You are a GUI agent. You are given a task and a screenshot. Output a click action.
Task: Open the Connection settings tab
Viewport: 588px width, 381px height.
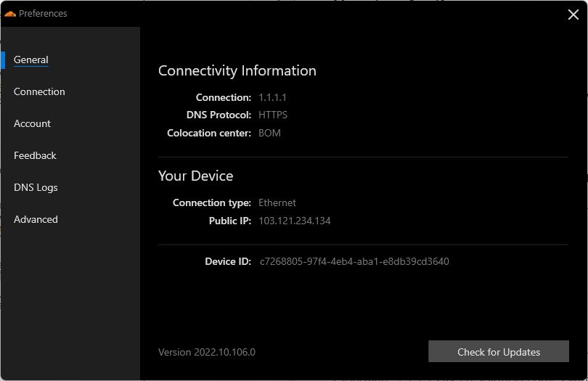[39, 92]
